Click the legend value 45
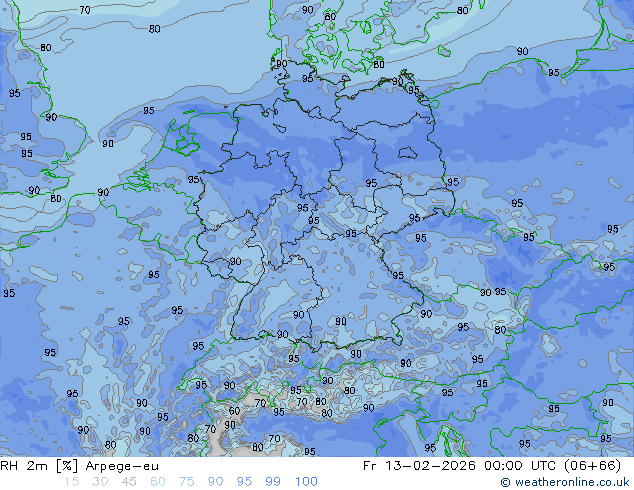634x490 pixels. (129, 482)
